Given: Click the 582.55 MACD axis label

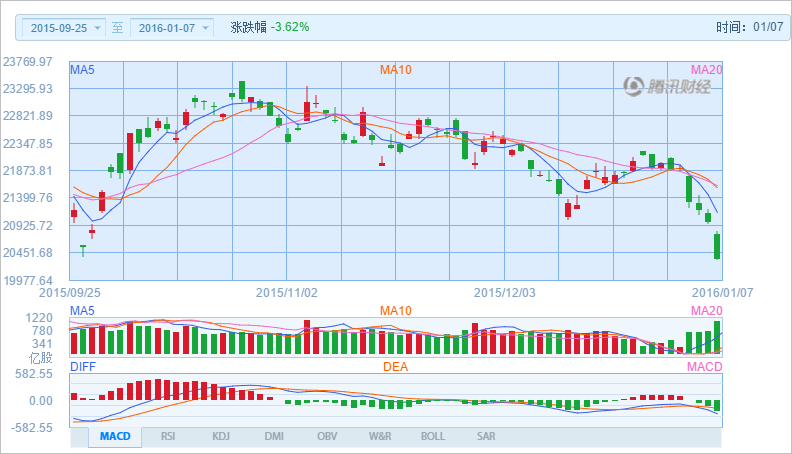Looking at the screenshot, I should point(34,374).
